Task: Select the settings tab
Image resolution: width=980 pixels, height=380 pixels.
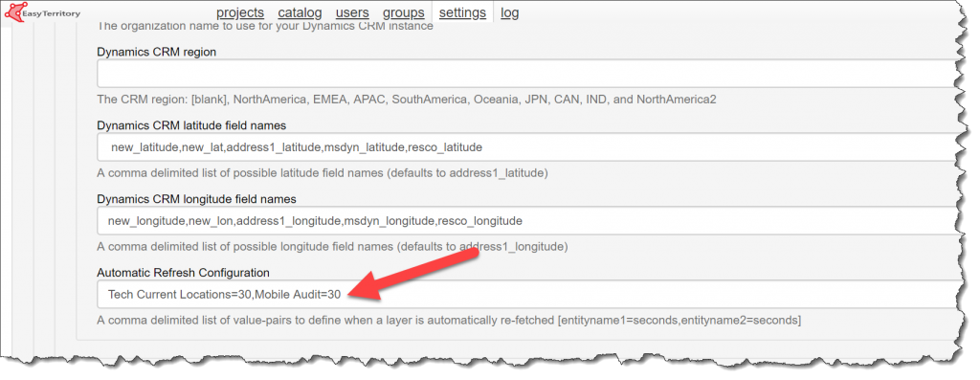Action: 462,12
